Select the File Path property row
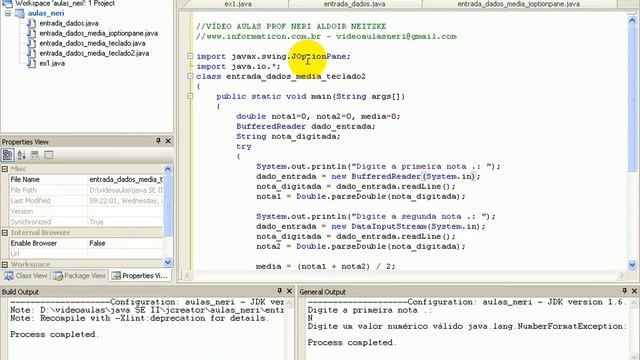This screenshot has height=360, width=640. pyautogui.click(x=86, y=190)
